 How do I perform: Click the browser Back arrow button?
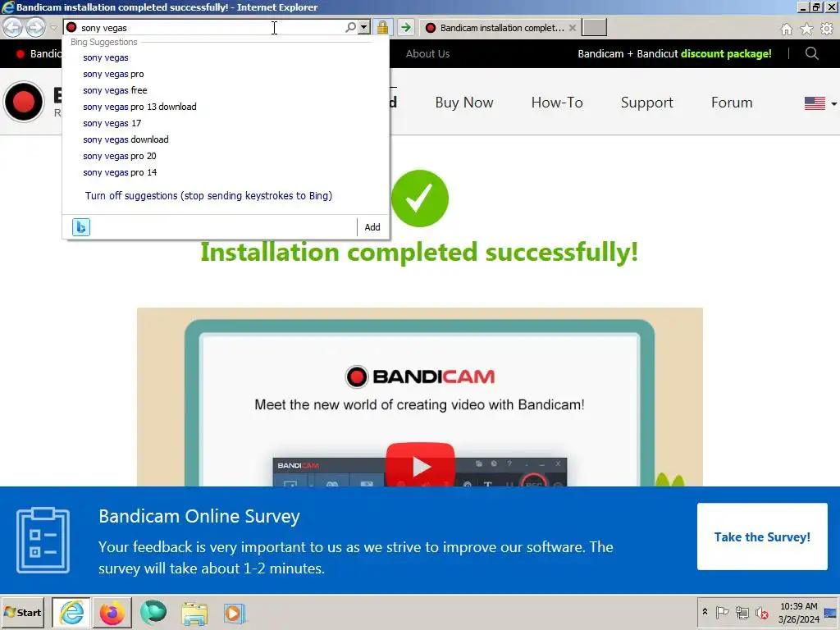tap(13, 27)
